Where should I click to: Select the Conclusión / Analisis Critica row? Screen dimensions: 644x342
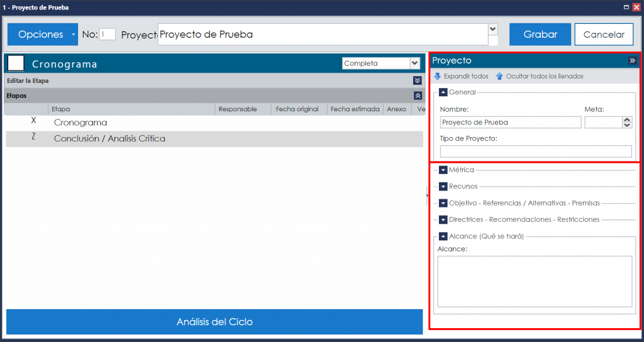[x=214, y=139]
